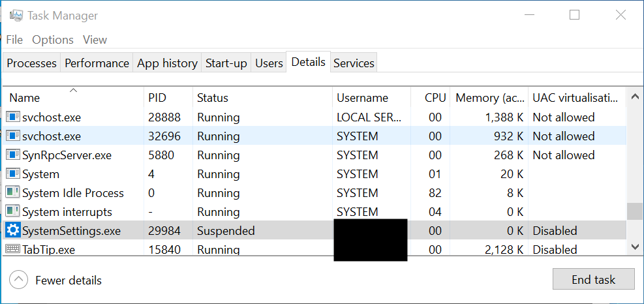
Task: Switch to the Performance tab
Action: click(x=97, y=63)
